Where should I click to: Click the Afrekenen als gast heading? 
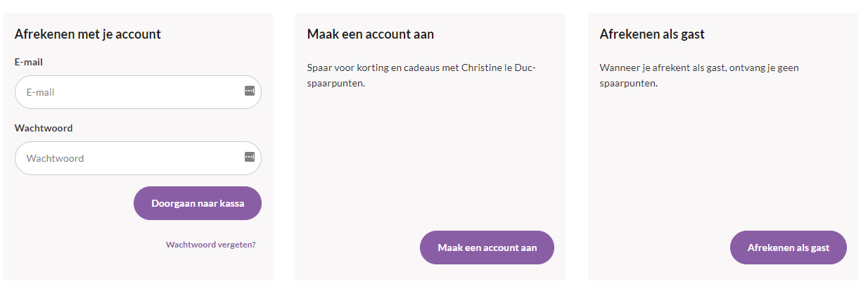coord(652,34)
